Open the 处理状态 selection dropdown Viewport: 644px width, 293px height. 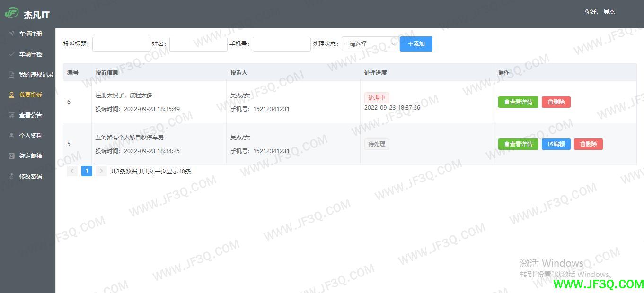point(371,43)
